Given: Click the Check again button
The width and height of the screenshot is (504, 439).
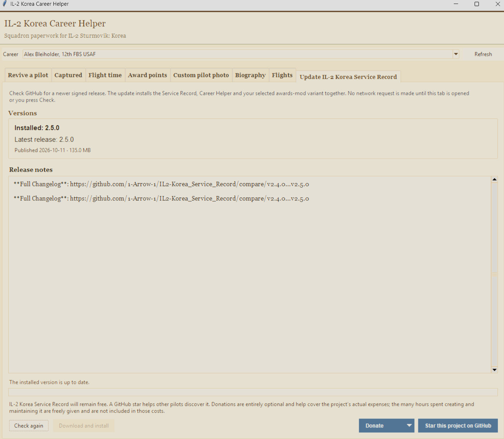Looking at the screenshot, I should 29,426.
